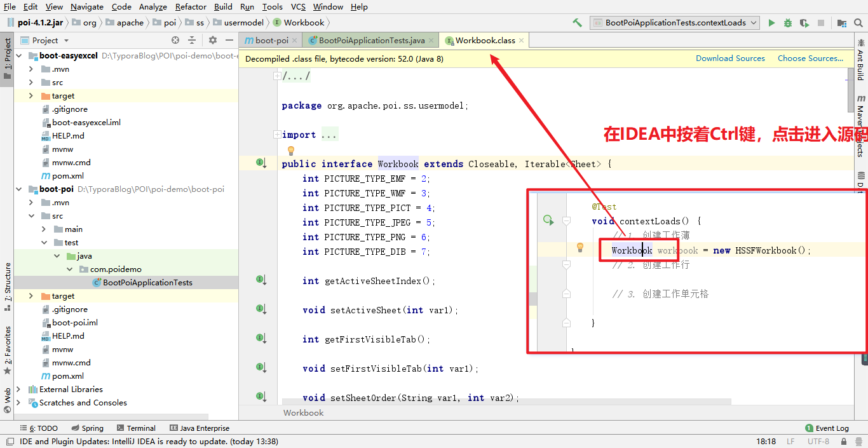
Task: Click gutter icon next to getFirstVisibleTab
Action: pos(261,338)
